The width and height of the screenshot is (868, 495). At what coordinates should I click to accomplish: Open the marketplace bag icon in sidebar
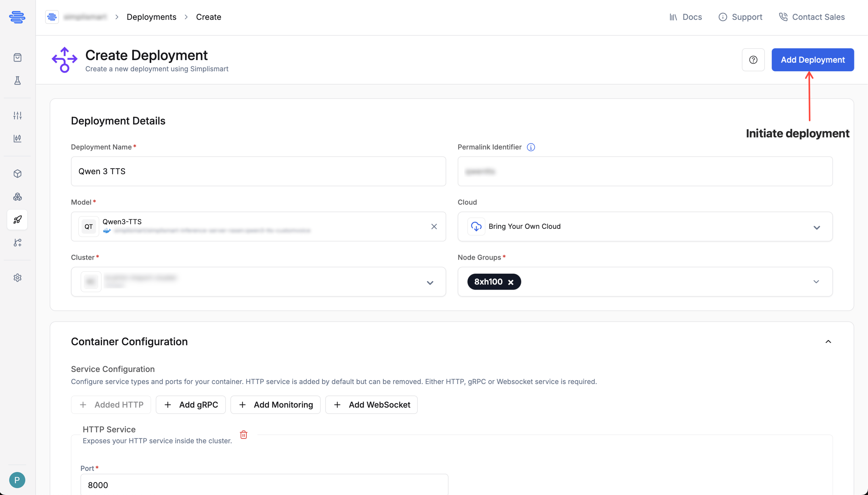pyautogui.click(x=17, y=57)
